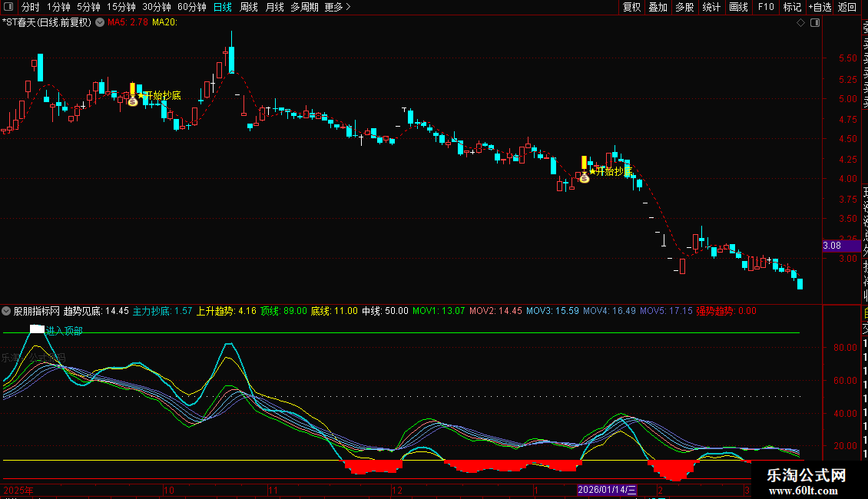Viewport: 868px width, 499px height.
Task: Click the 5.50 price axis label
Action: [x=848, y=58]
